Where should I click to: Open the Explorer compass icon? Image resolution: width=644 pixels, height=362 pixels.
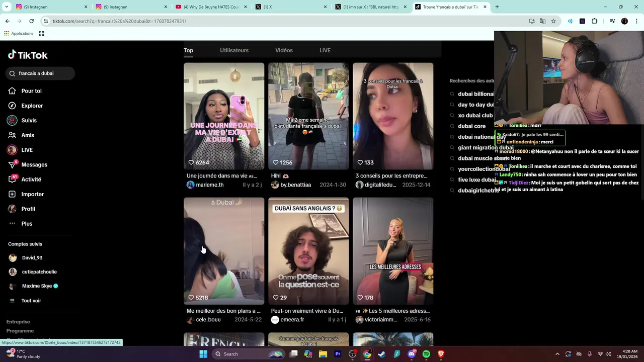tap(12, 106)
